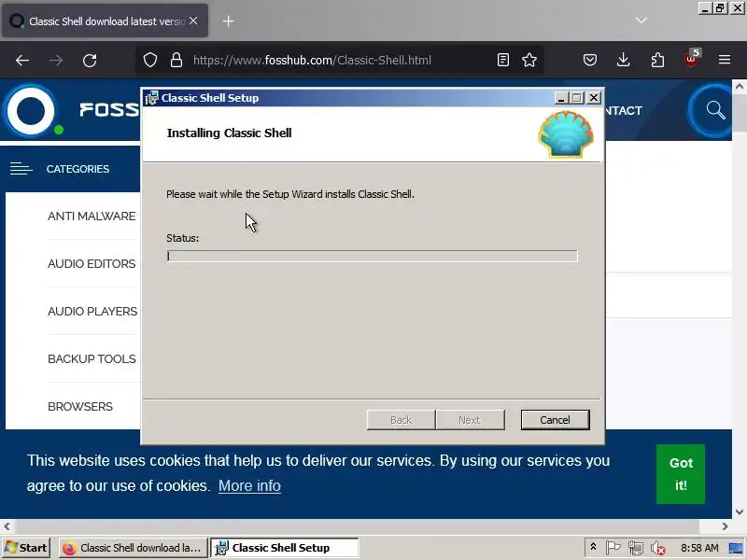Screen dimensions: 747x560
Task: Click the categories hamburger lines icon
Action: pos(21,169)
